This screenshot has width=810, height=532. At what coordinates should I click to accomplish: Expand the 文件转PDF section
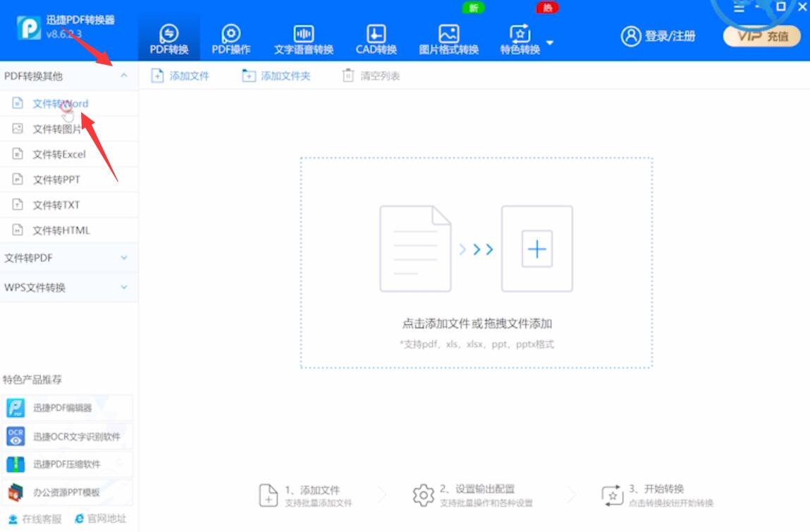pyautogui.click(x=69, y=258)
